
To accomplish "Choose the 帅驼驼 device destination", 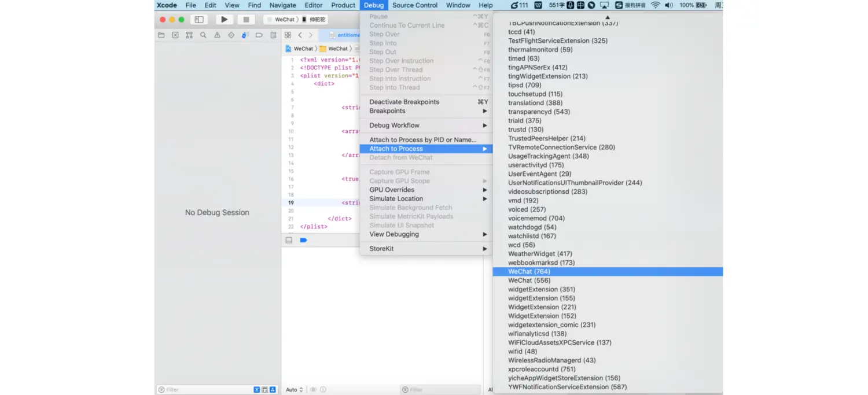I will 314,20.
